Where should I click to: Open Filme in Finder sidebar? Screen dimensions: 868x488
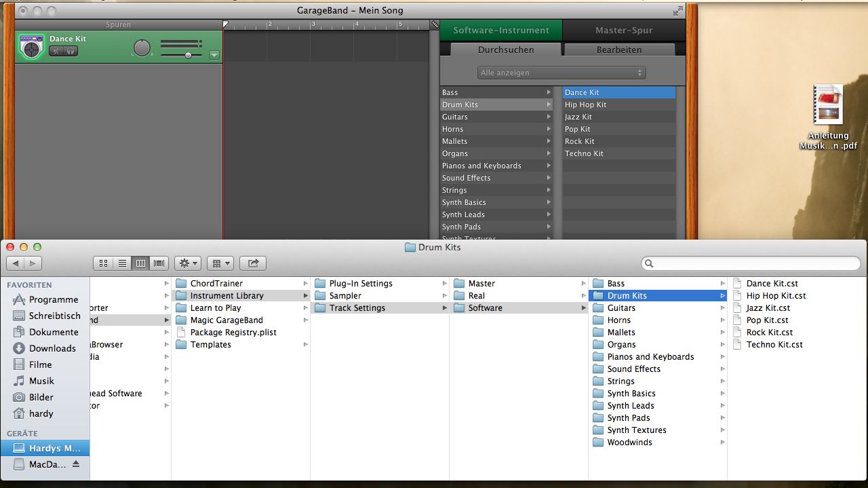(45, 364)
